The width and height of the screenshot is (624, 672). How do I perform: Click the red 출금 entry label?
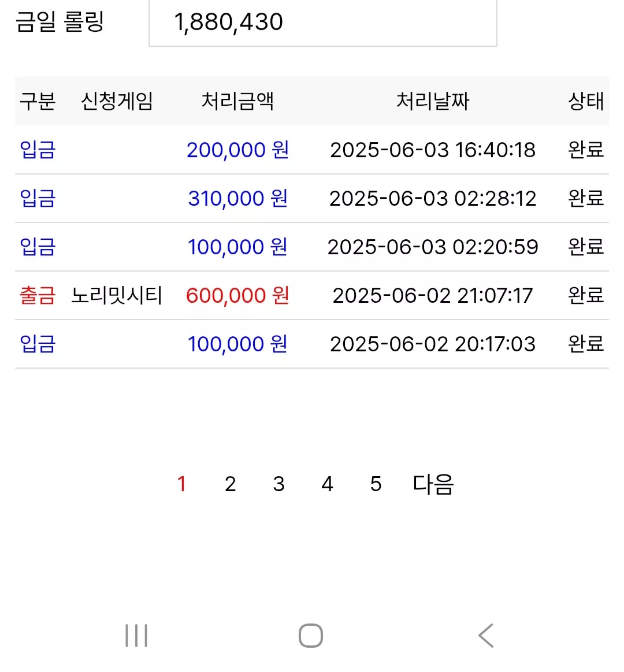(x=38, y=296)
